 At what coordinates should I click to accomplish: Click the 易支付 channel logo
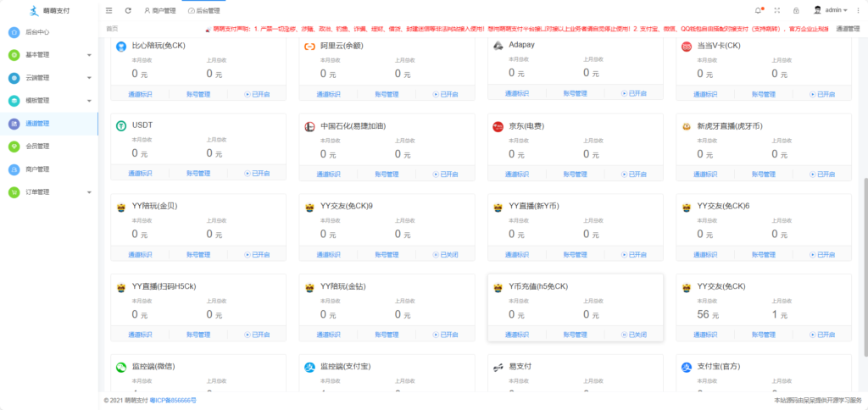tap(498, 368)
